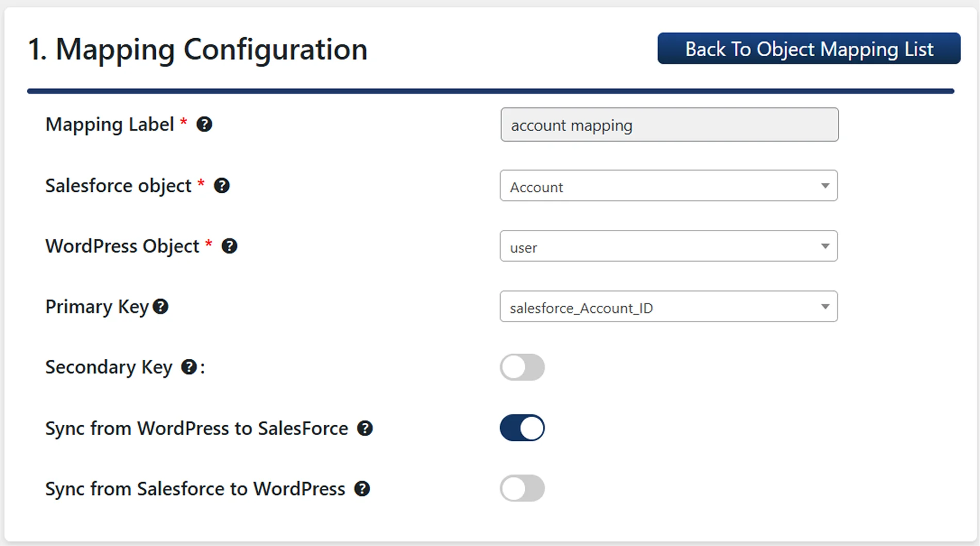The width and height of the screenshot is (980, 546).
Task: Click the Sync from Salesforce to WordPress label text
Action: point(195,489)
